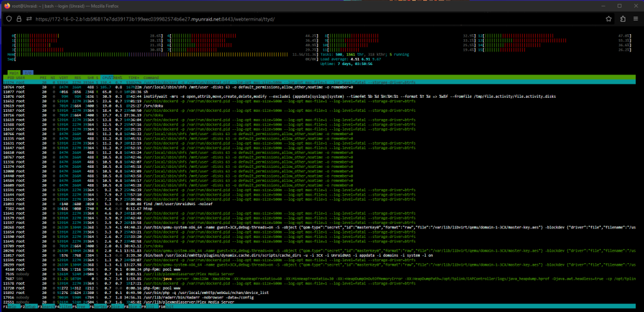Sort processes by the CPU% column header
The image size is (644, 312).
point(107,77)
